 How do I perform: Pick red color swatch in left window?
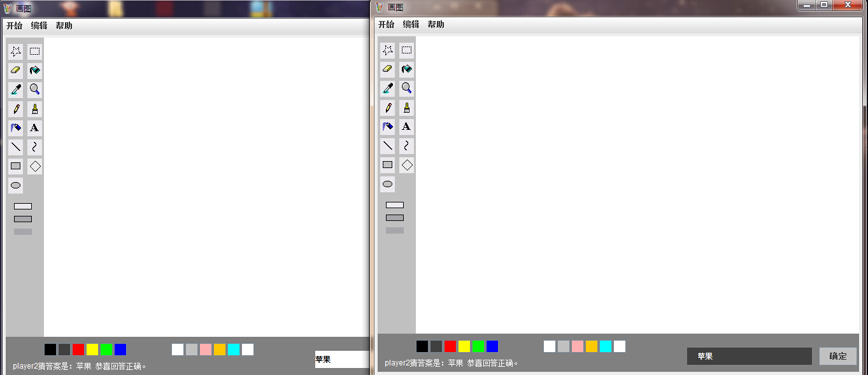coord(78,350)
